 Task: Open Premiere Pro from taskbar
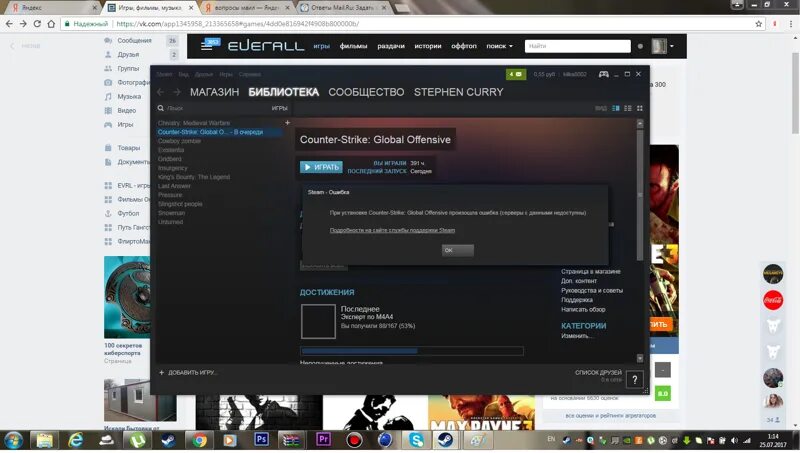click(323, 439)
